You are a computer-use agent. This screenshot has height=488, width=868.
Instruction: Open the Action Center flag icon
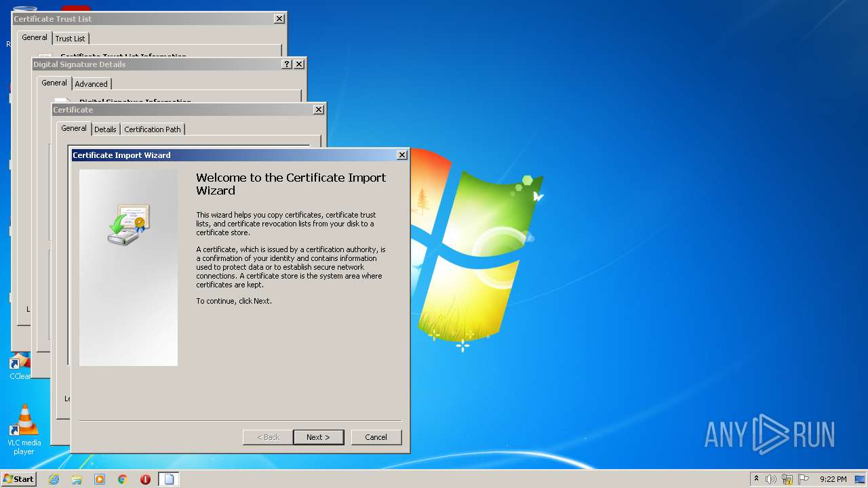(804, 479)
